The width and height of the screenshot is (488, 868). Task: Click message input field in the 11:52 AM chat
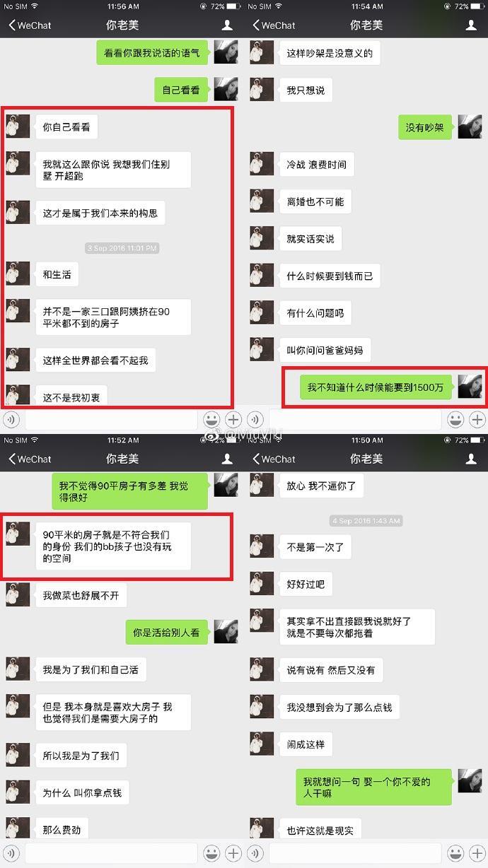pos(111,853)
